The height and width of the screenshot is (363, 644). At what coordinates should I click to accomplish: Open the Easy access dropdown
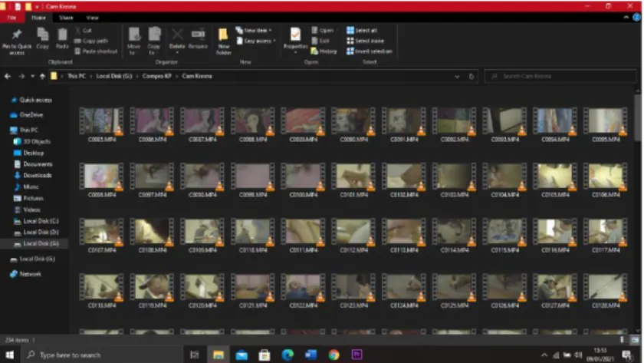[256, 41]
